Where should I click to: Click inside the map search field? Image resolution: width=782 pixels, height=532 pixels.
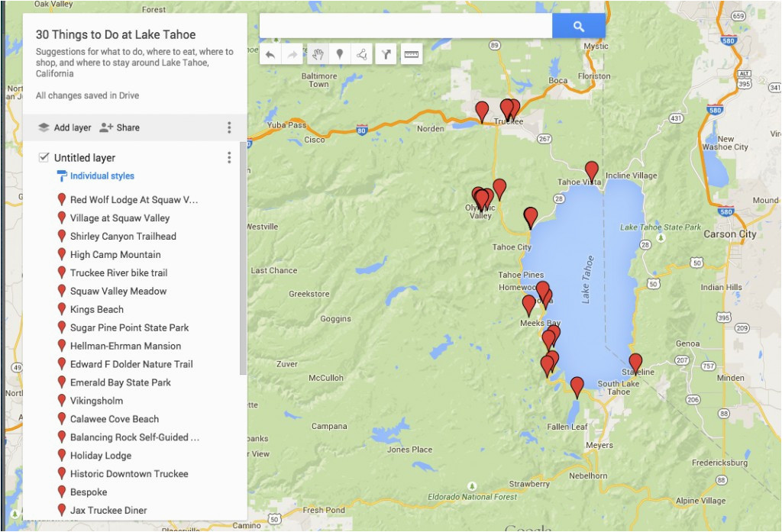click(406, 27)
